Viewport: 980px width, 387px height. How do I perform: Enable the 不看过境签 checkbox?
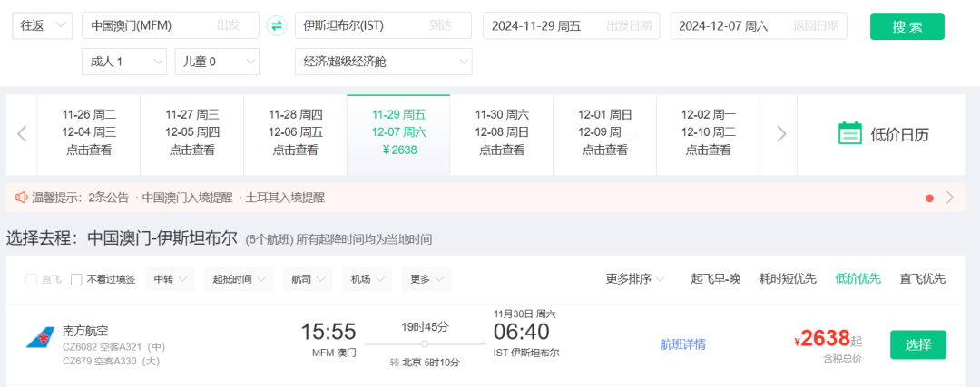point(76,279)
